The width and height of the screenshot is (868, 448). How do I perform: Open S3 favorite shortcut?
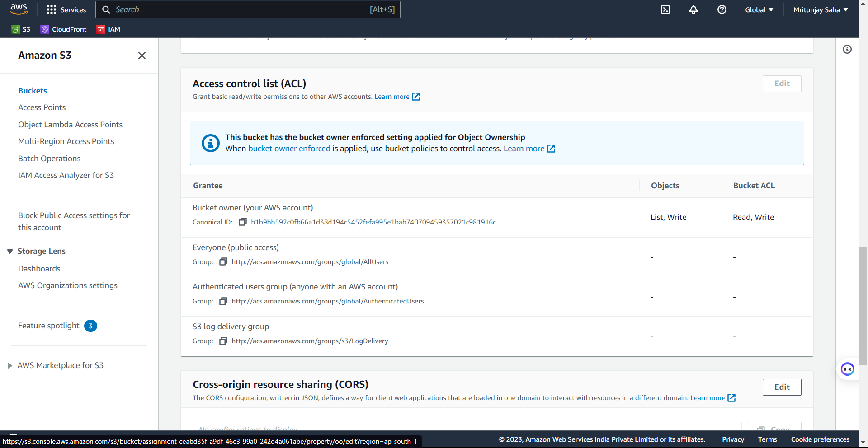coord(21,29)
